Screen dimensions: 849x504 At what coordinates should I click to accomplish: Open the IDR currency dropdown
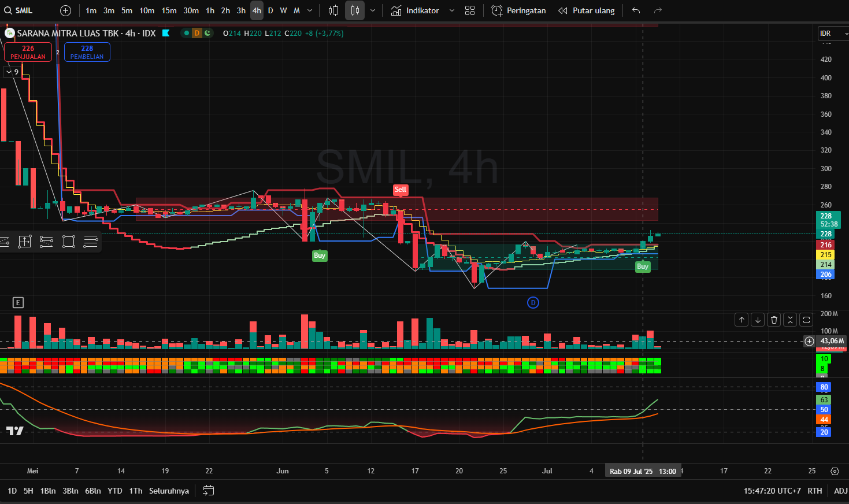point(832,34)
